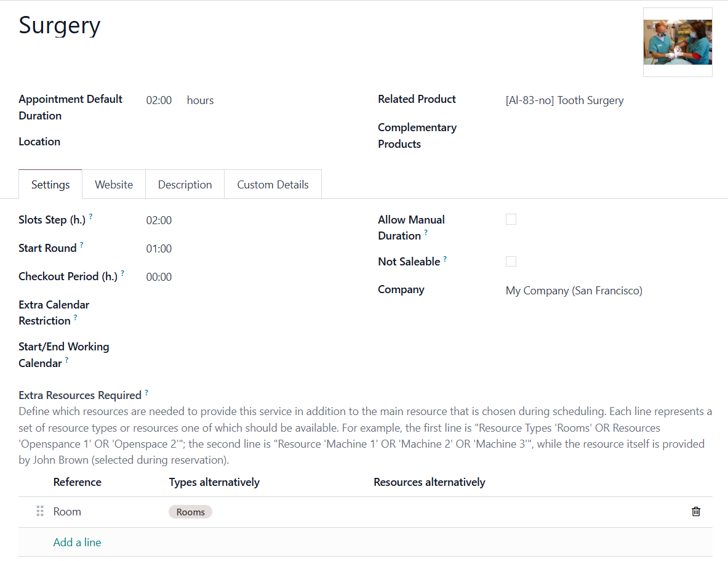Show help tooltip for Allow Manual Duration
728x561 pixels.
pyautogui.click(x=426, y=232)
